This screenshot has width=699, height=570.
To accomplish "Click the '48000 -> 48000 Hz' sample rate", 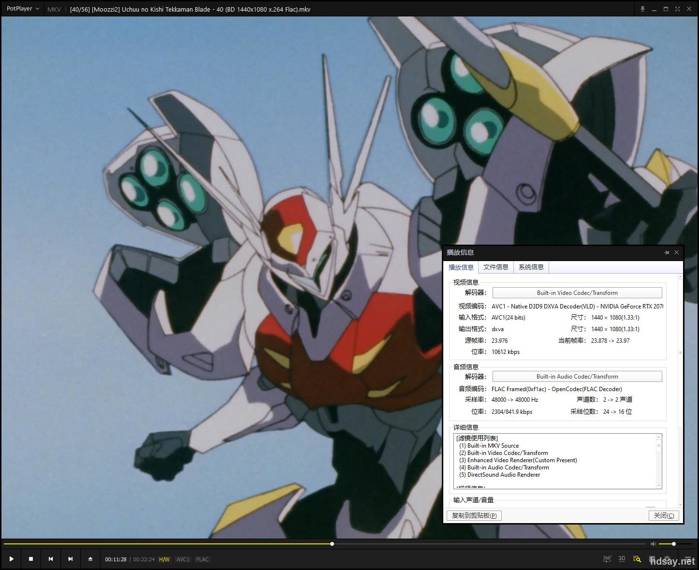I will coord(515,400).
